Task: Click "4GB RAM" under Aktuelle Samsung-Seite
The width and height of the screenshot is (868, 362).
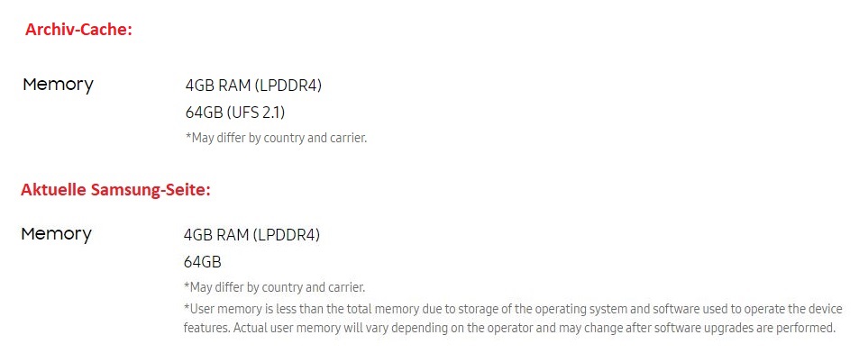Action: 215,236
